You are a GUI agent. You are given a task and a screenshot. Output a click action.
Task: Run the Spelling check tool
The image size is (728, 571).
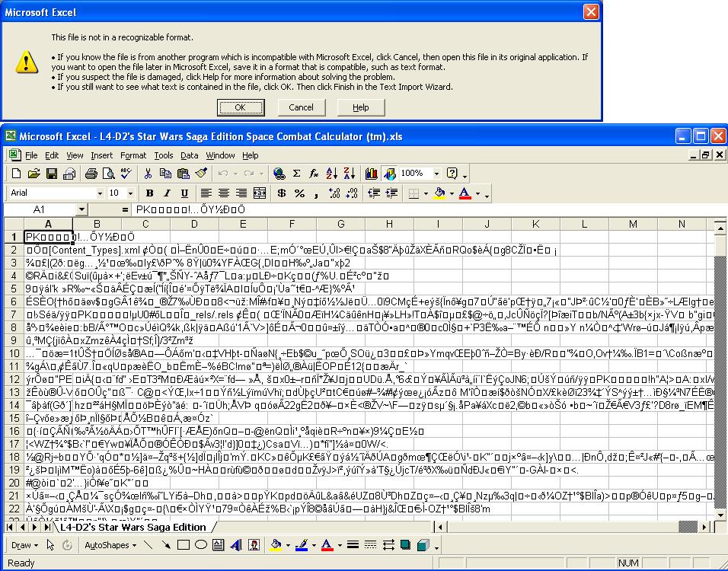click(x=126, y=174)
